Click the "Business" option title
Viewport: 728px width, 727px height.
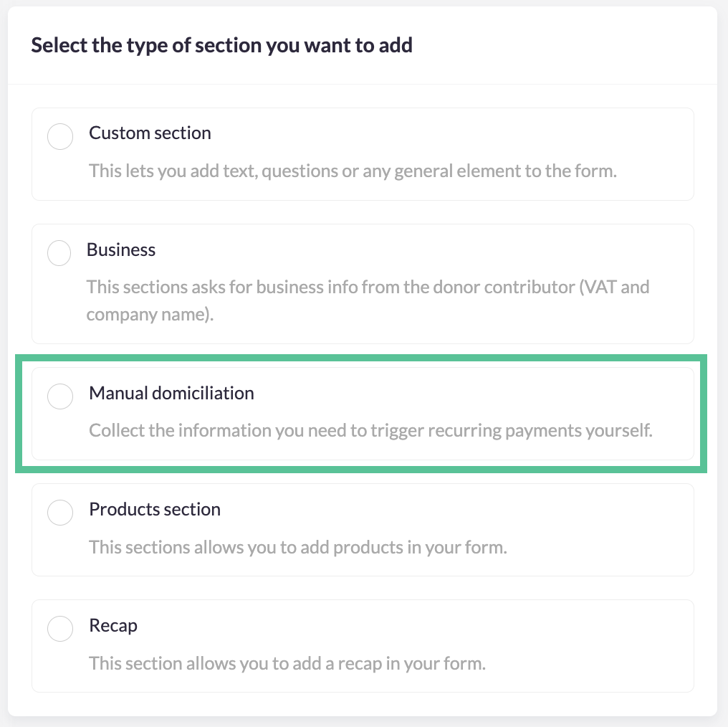(x=120, y=250)
